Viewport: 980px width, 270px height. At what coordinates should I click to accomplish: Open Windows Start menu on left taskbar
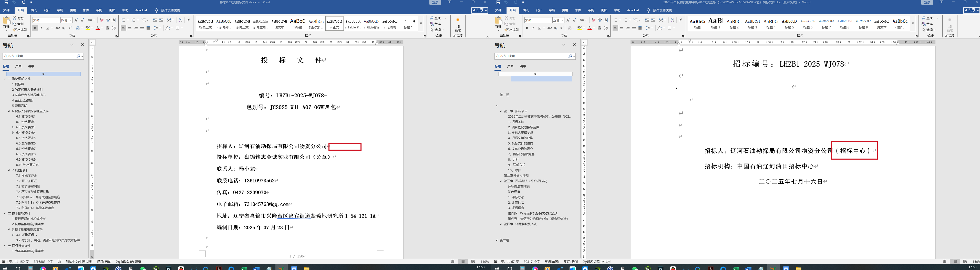tap(5, 268)
